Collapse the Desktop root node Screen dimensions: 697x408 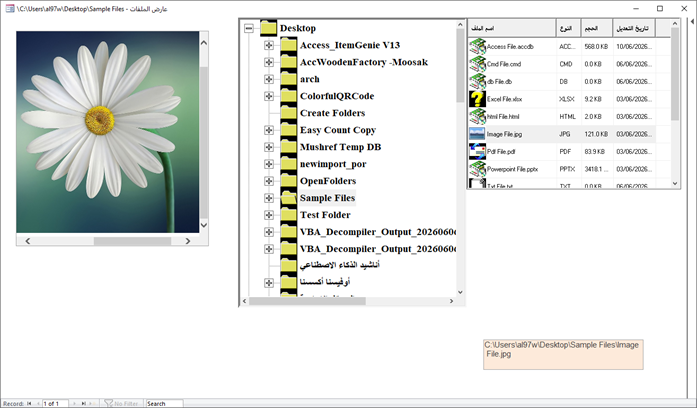(249, 28)
